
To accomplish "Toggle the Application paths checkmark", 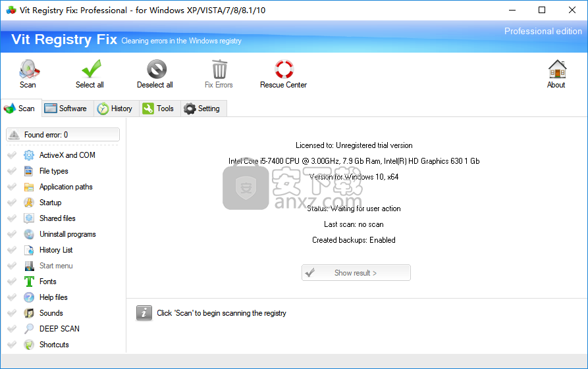I will click(x=12, y=187).
